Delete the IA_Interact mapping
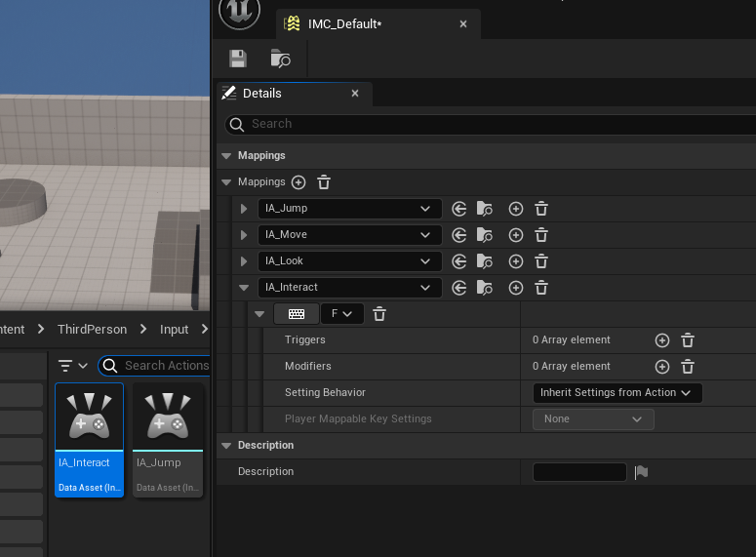Image resolution: width=756 pixels, height=557 pixels. 541,288
